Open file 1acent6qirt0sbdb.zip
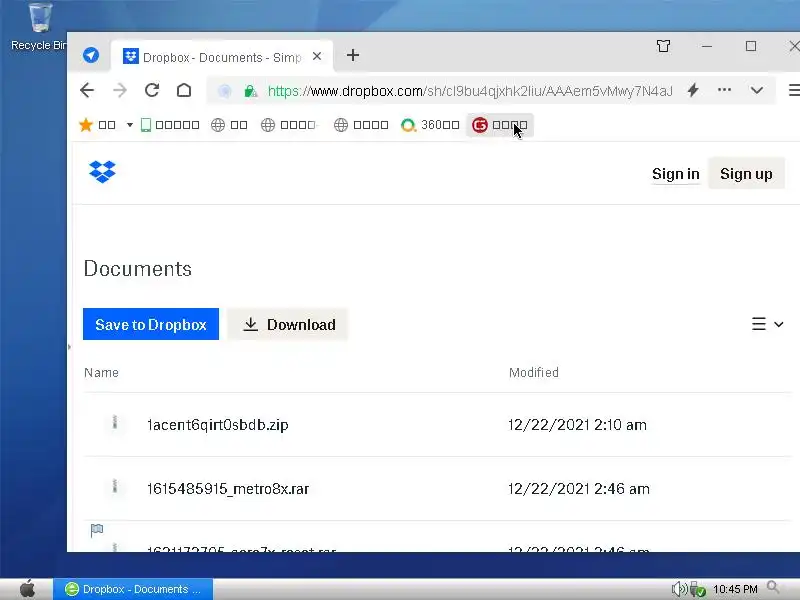The image size is (800, 600). [217, 425]
